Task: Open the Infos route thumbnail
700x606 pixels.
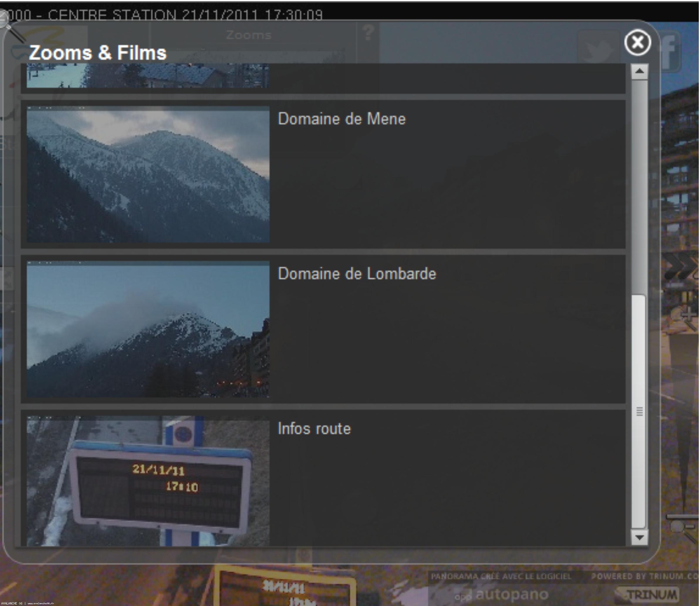Action: 148,481
